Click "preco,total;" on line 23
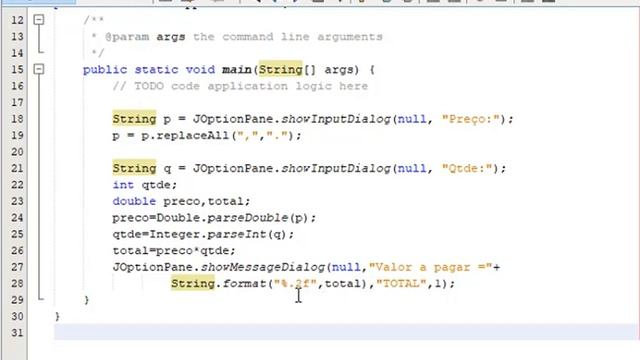Viewport: 640px width, 360px height. (207, 201)
